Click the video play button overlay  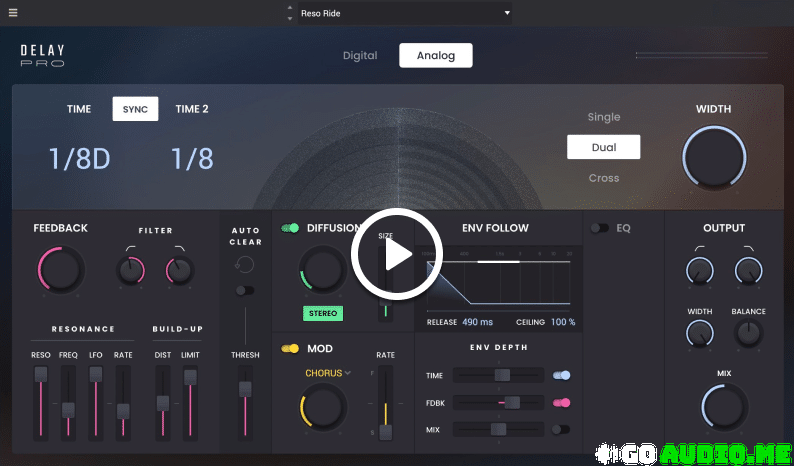point(397,254)
